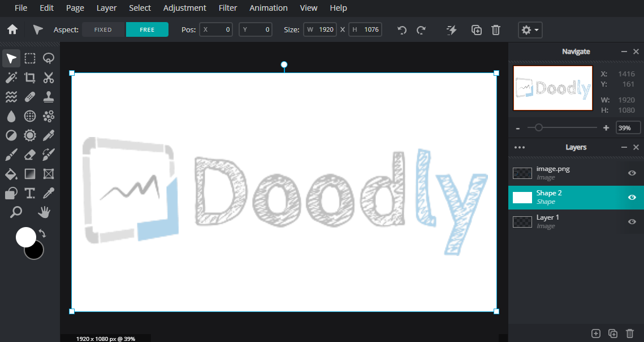Select the Disperse dots tool
Viewport: 644px width, 342px height.
[x=49, y=116]
